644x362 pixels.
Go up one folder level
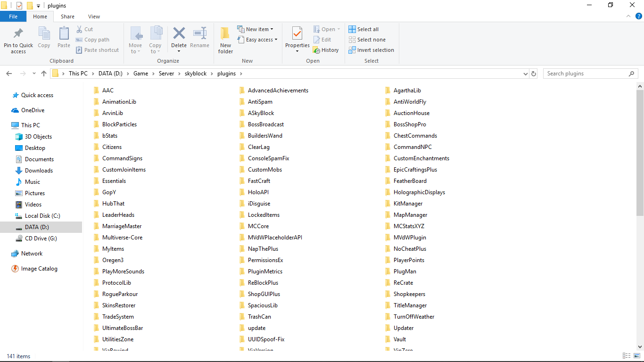click(x=44, y=74)
